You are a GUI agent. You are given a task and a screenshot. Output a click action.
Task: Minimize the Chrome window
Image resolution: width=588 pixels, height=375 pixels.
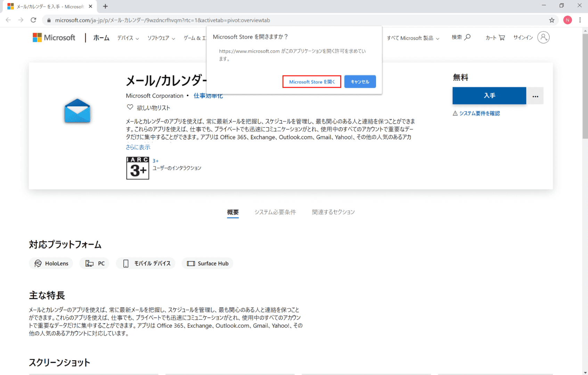[544, 6]
